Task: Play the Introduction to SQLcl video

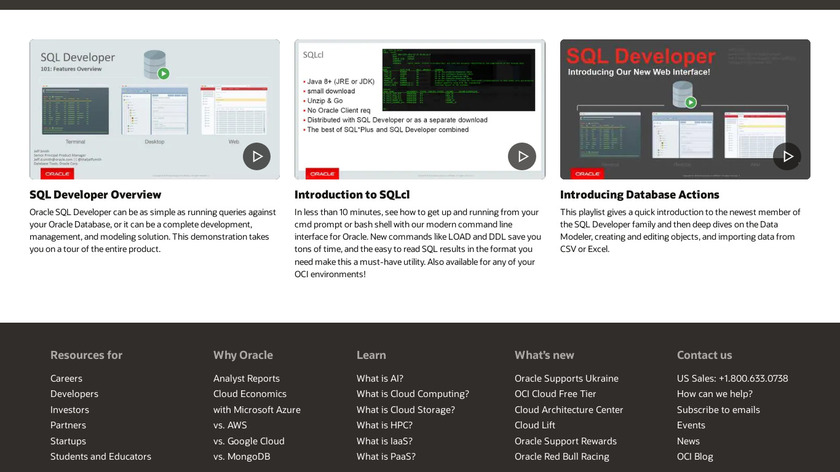Action: tap(522, 156)
